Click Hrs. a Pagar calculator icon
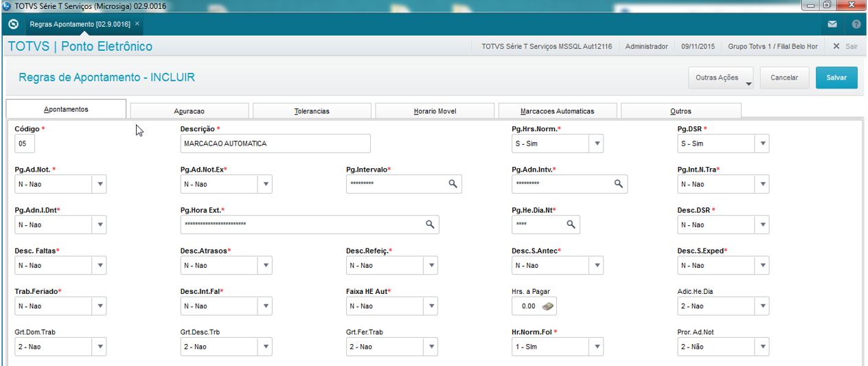 pyautogui.click(x=547, y=306)
